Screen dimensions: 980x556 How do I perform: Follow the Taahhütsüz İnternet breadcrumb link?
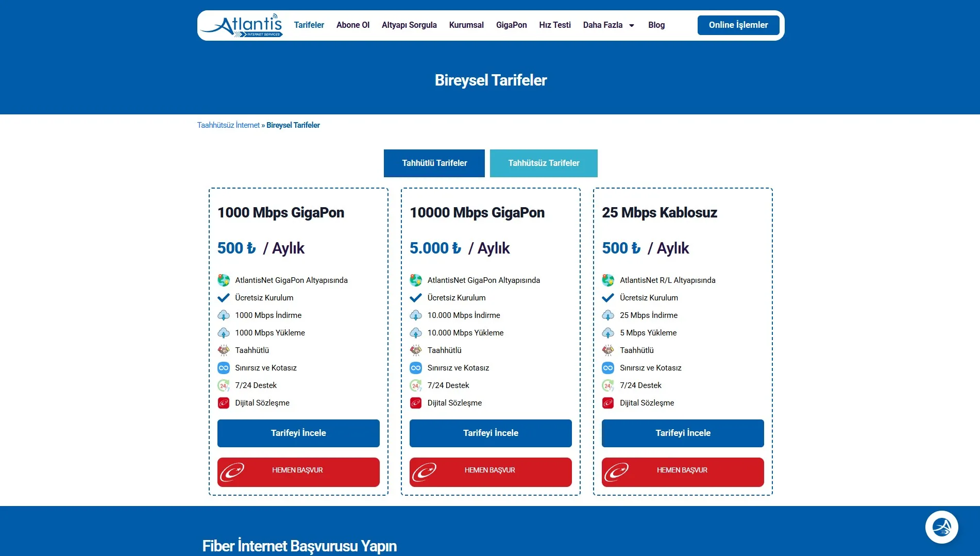(228, 125)
